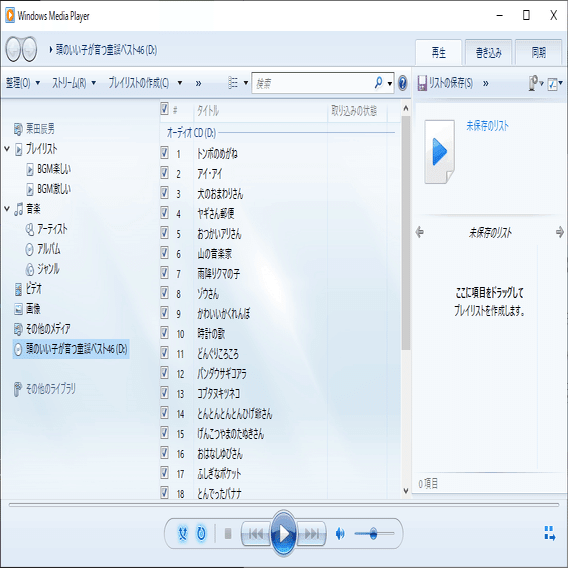Uncheck track 13 コブタヌキツネコ checkbox
568x568 pixels.
click(x=164, y=393)
